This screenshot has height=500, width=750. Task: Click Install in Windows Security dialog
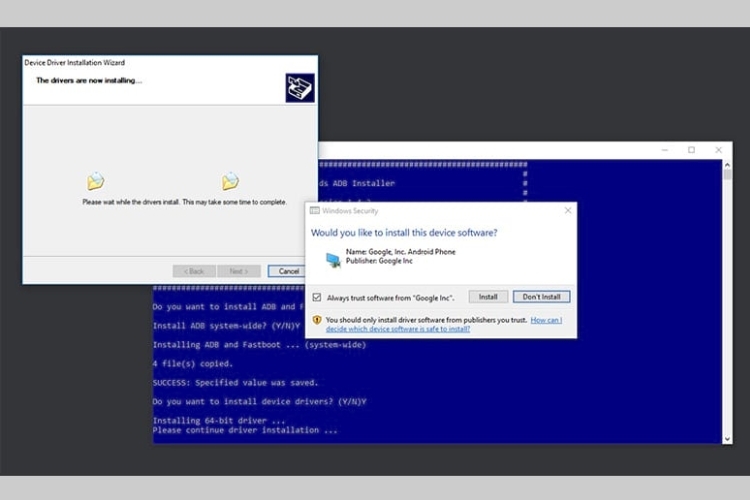click(x=488, y=297)
